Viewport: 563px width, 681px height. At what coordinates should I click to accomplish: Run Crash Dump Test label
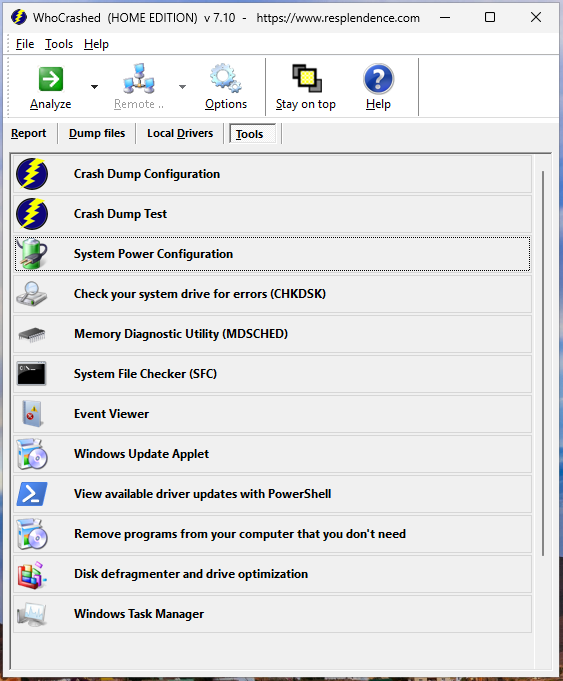(x=120, y=214)
